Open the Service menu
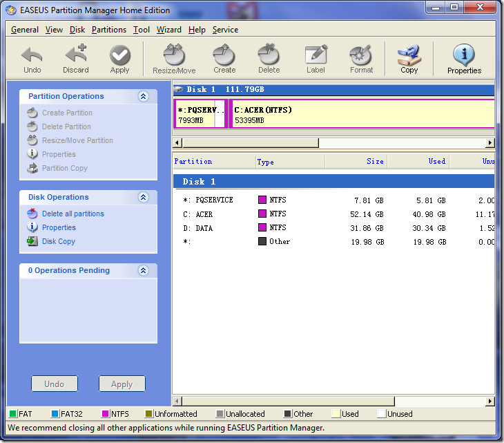 pyautogui.click(x=225, y=30)
